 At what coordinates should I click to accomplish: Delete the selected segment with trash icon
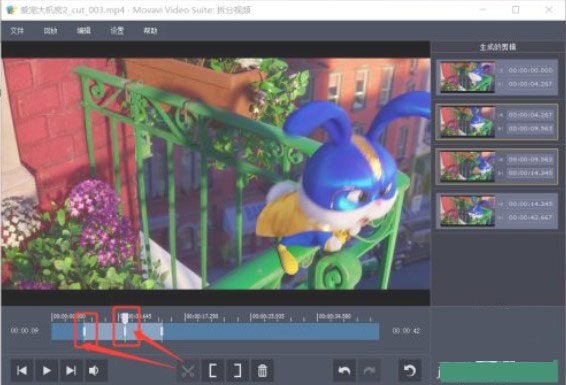point(262,371)
